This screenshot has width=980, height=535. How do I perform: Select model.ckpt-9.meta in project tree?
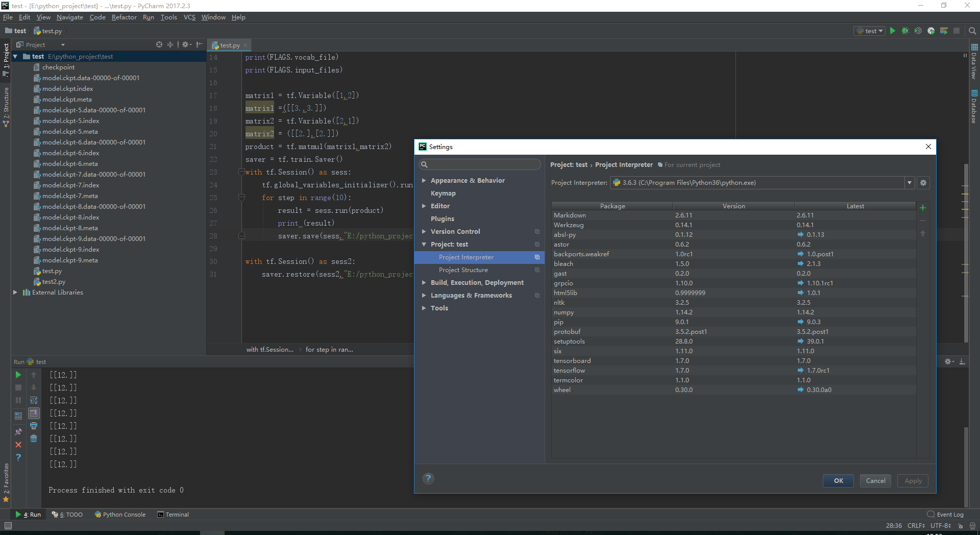pyautogui.click(x=70, y=260)
